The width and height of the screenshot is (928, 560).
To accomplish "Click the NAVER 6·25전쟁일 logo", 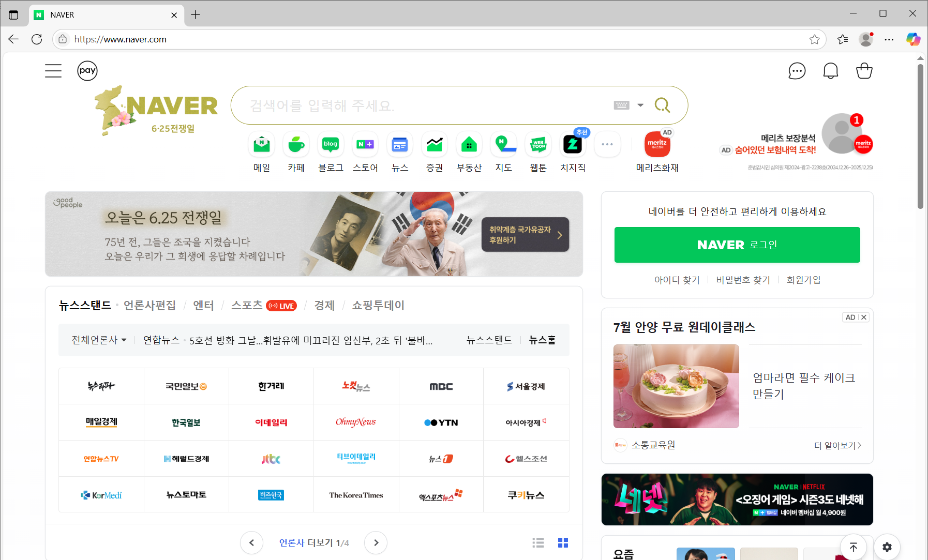I will [156, 110].
